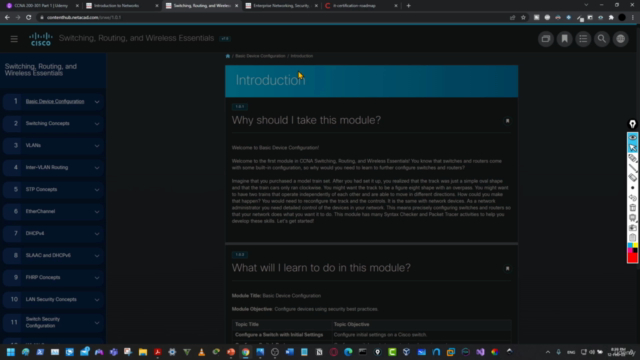This screenshot has height=360, width=640.
Task: Click the home icon in breadcrumb
Action: coord(228,56)
